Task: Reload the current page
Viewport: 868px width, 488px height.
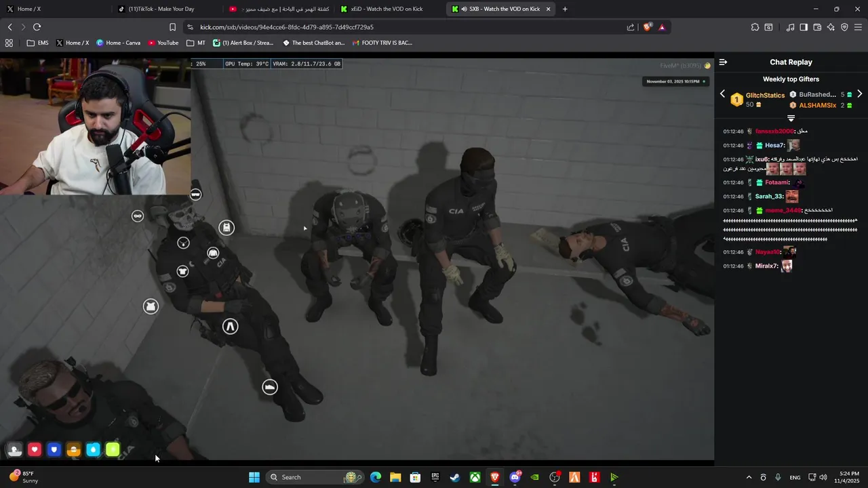Action: click(37, 27)
